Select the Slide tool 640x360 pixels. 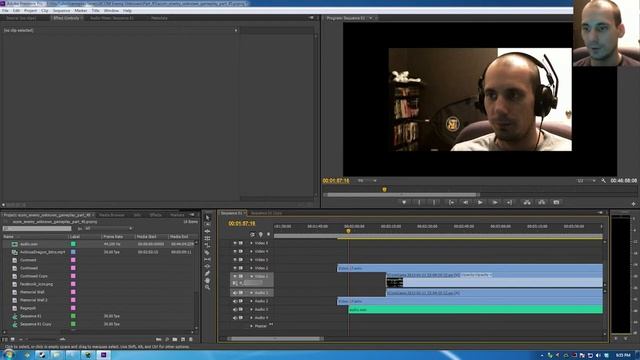coord(207,266)
